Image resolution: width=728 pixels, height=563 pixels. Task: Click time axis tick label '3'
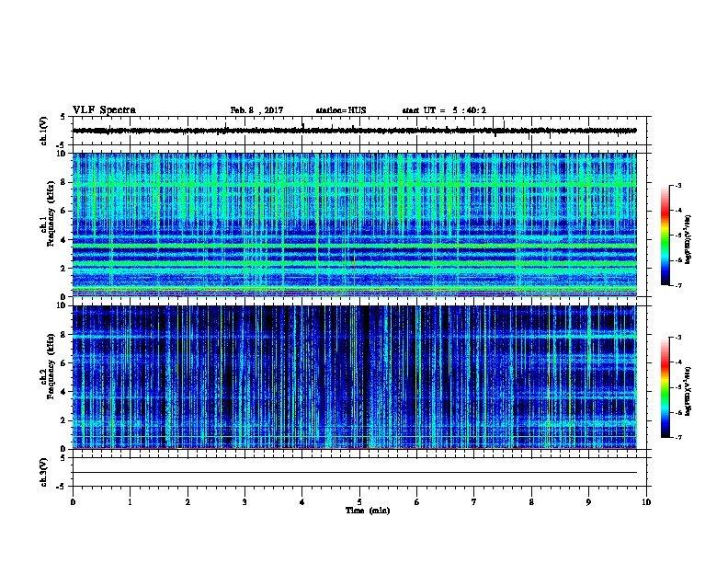(x=245, y=502)
